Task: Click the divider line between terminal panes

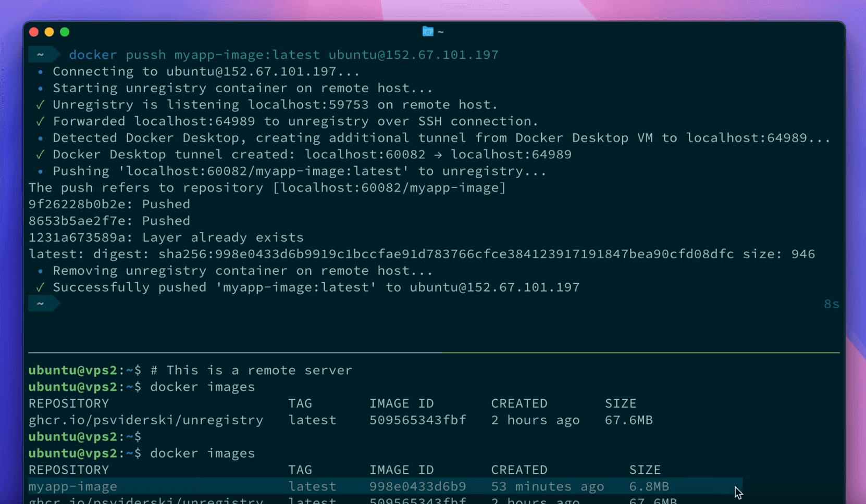Action: pyautogui.click(x=434, y=353)
